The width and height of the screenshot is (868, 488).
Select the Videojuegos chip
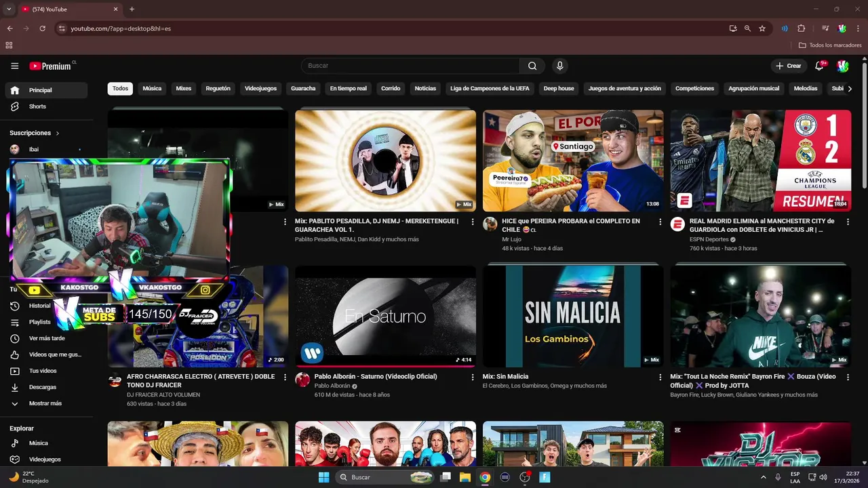click(261, 89)
